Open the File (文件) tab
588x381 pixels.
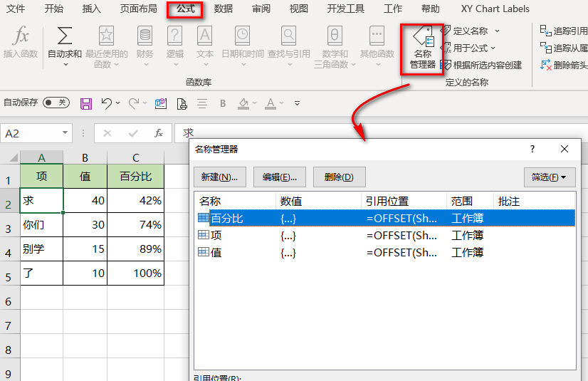click(x=16, y=9)
